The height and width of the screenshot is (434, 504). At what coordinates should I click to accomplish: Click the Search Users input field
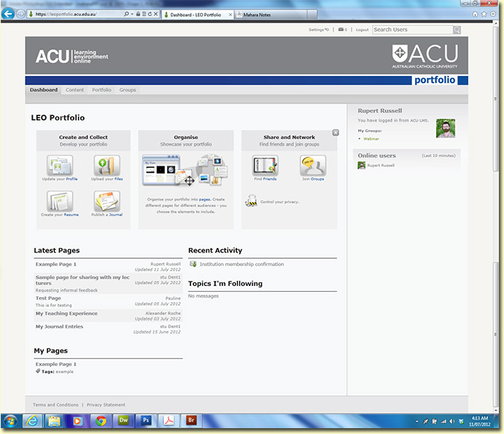[412, 30]
